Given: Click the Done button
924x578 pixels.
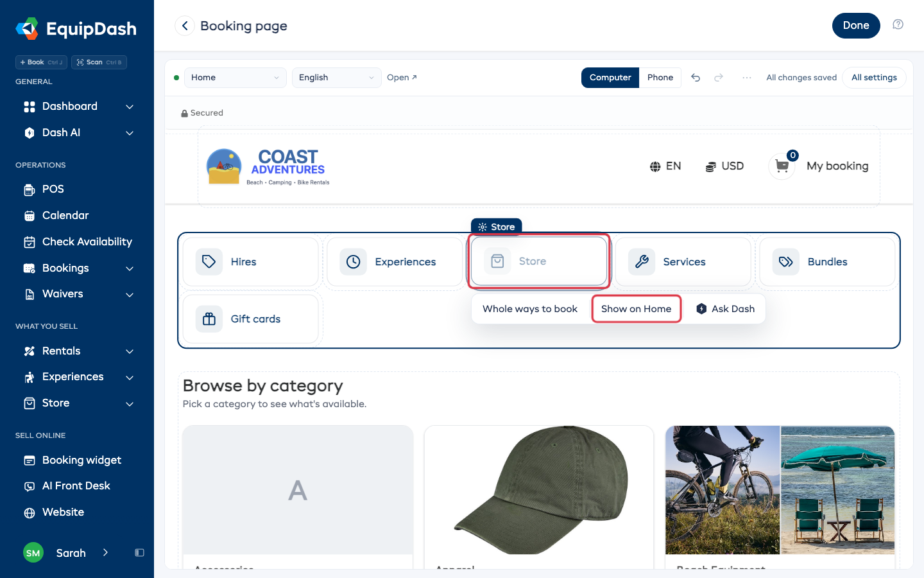Looking at the screenshot, I should tap(856, 26).
